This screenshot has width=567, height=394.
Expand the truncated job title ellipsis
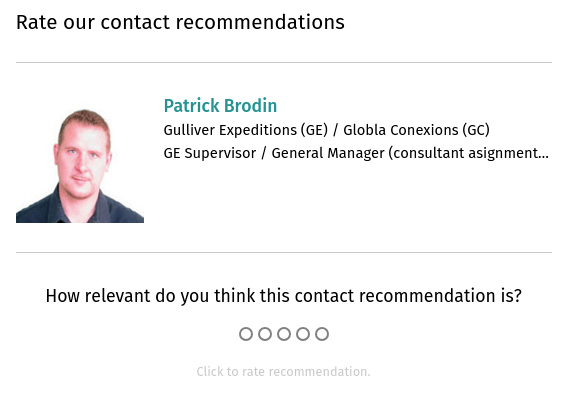tap(544, 157)
